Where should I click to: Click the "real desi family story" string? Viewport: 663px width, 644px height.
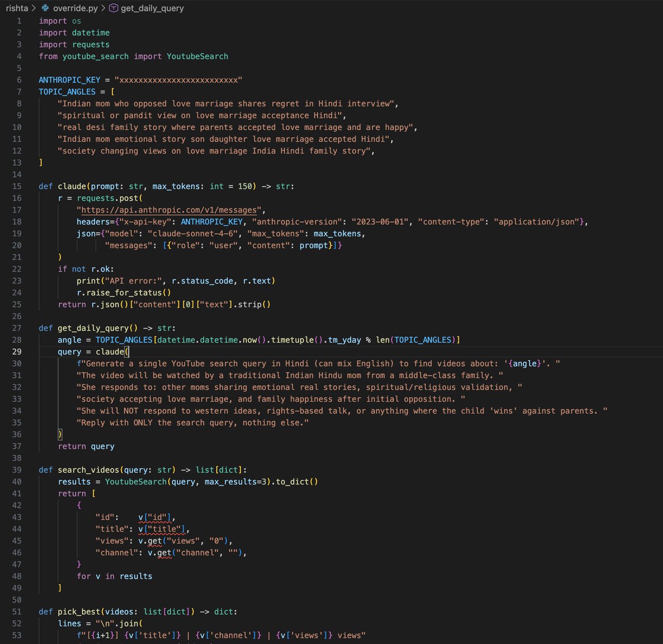pyautogui.click(x=235, y=128)
